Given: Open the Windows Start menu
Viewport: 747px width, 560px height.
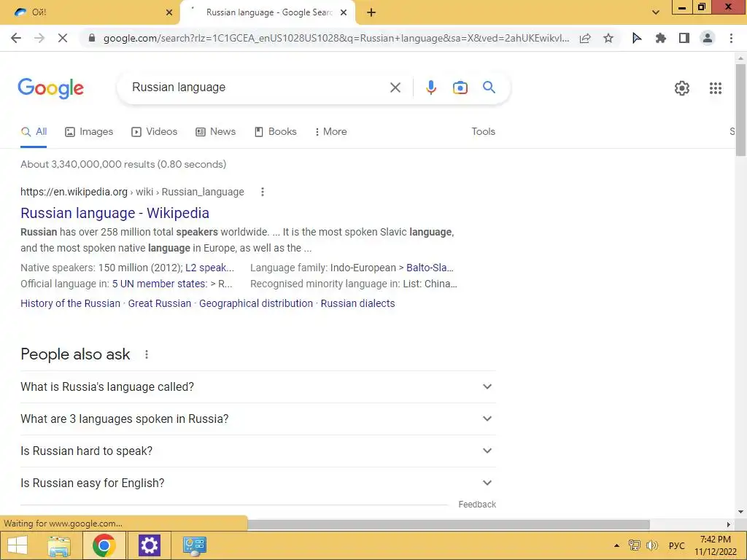Looking at the screenshot, I should 18,545.
